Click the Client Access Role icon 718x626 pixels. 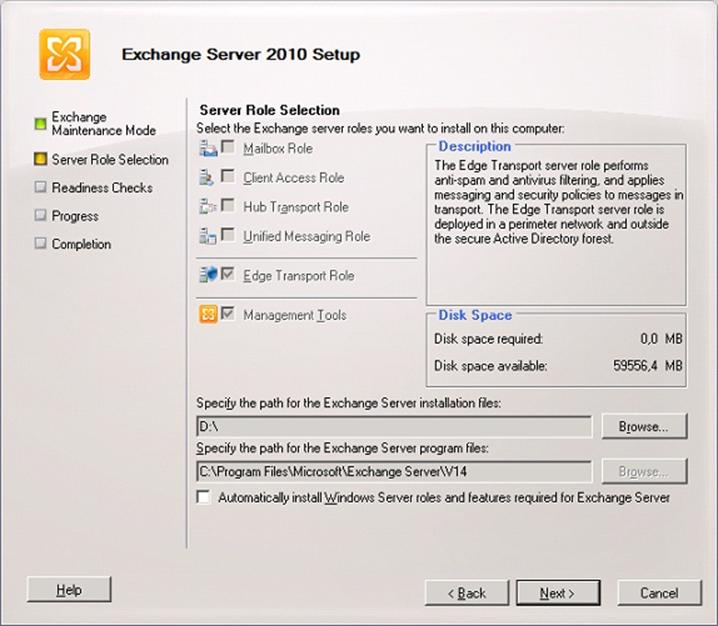pos(207,178)
